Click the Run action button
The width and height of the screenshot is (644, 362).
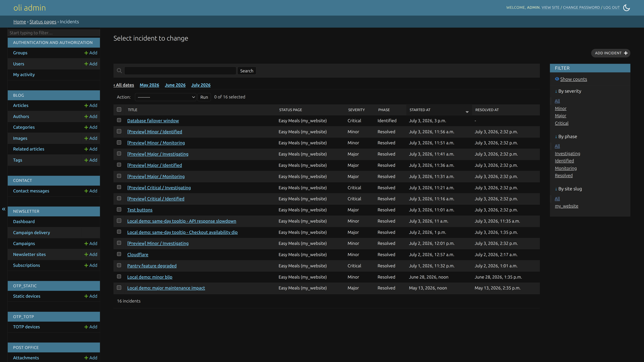click(204, 97)
